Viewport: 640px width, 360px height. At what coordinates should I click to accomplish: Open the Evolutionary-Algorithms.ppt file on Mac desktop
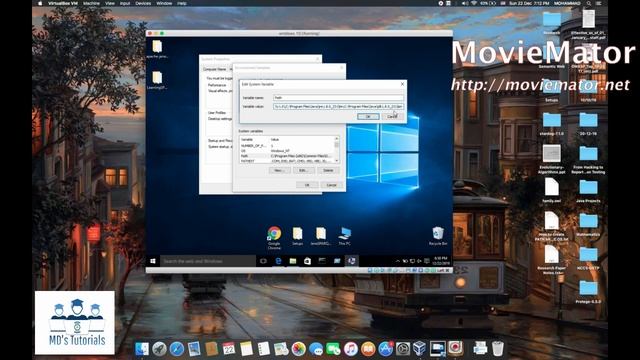tap(551, 160)
